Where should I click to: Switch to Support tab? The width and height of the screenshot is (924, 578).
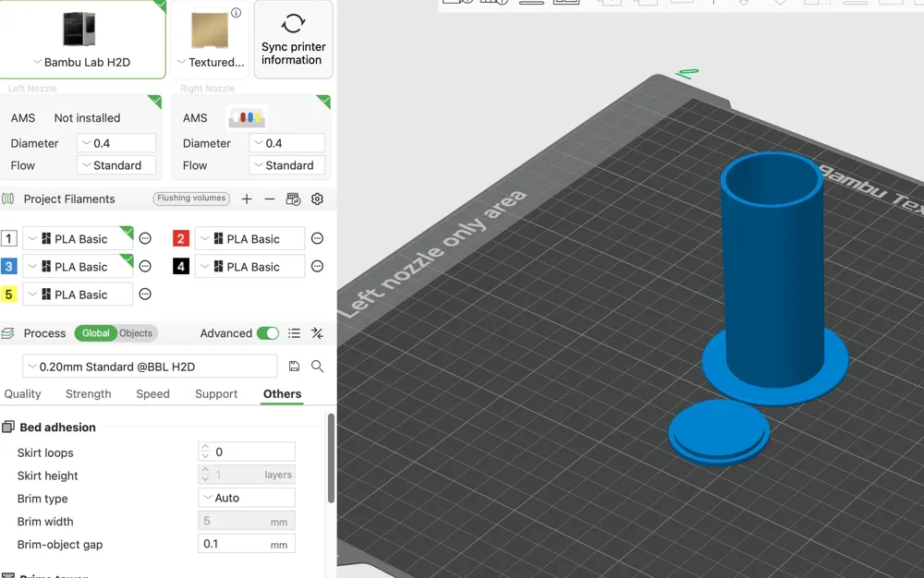[216, 393]
